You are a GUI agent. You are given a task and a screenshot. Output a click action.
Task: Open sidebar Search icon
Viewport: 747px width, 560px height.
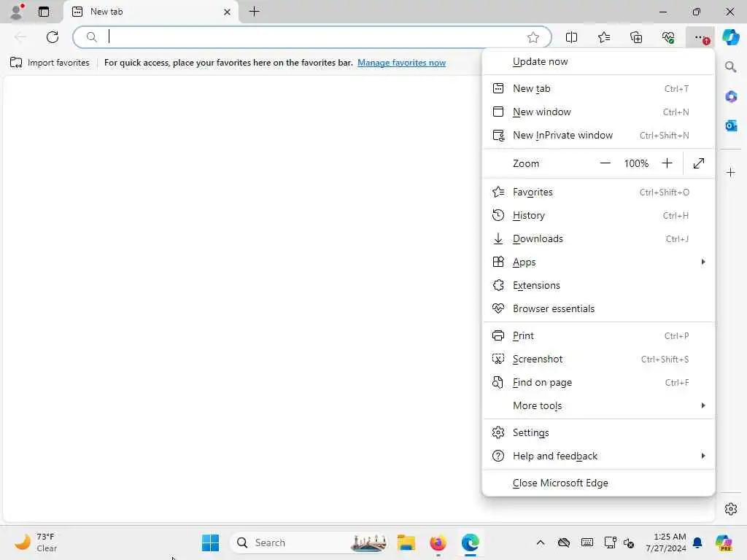tap(730, 67)
